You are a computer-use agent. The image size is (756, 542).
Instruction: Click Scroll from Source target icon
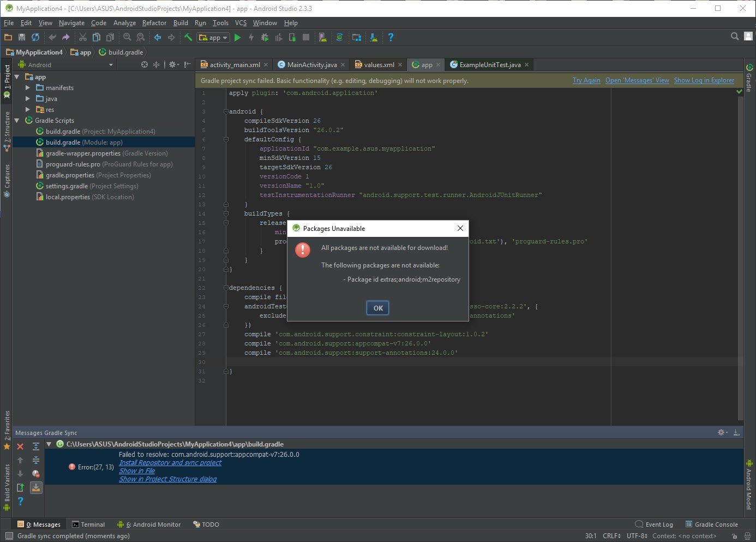145,64
